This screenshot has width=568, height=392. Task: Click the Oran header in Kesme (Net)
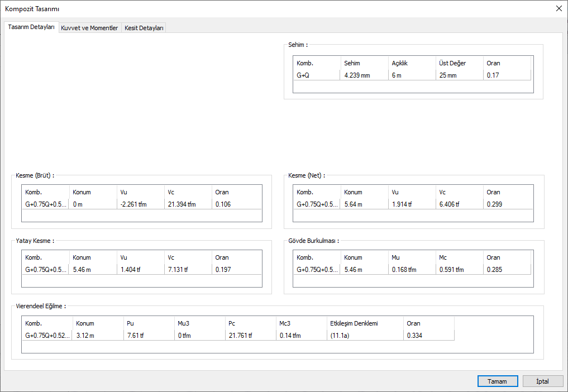pyautogui.click(x=506, y=192)
